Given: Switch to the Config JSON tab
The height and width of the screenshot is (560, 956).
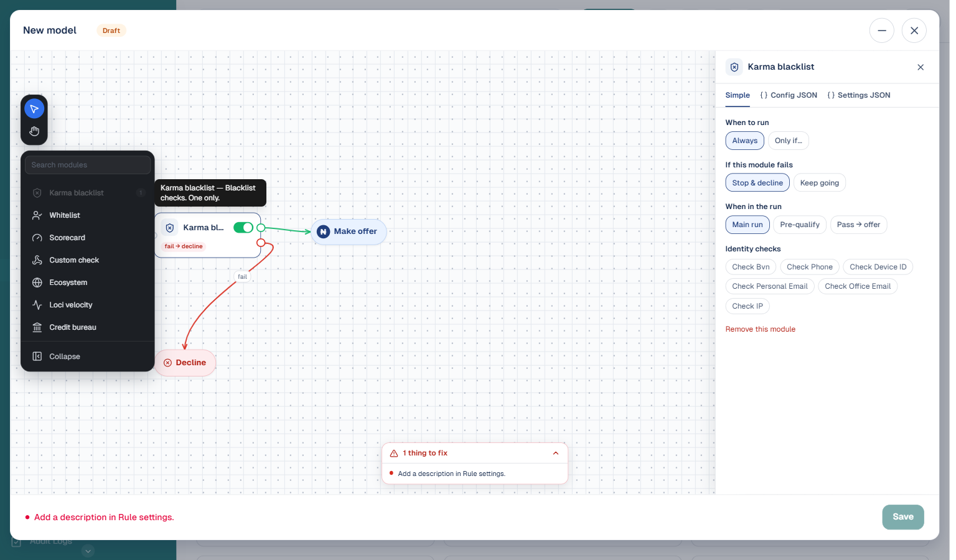Looking at the screenshot, I should coord(789,95).
